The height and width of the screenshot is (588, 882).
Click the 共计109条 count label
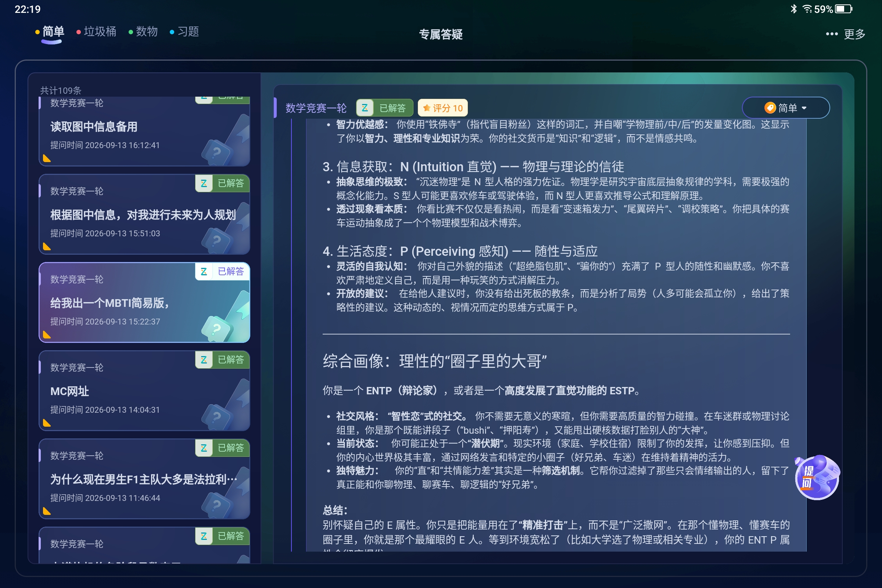coord(61,90)
